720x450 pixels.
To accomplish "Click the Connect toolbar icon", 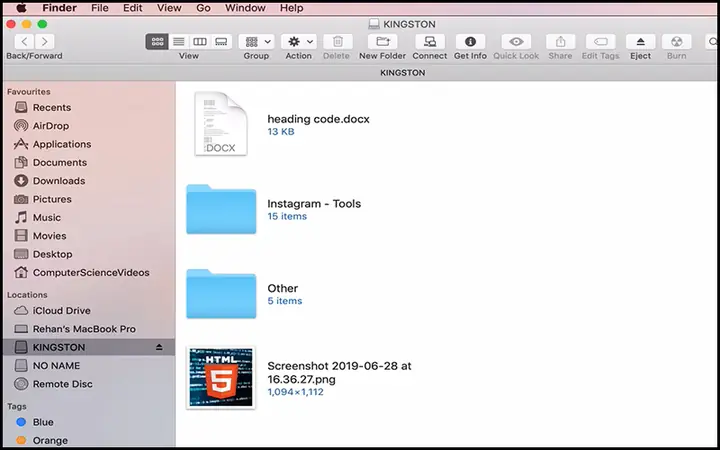I will (430, 42).
